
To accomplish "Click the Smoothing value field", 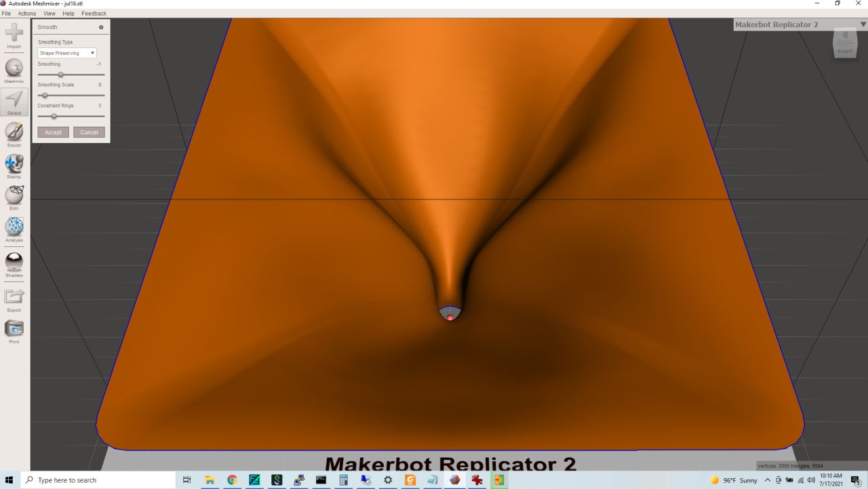I will pyautogui.click(x=99, y=64).
